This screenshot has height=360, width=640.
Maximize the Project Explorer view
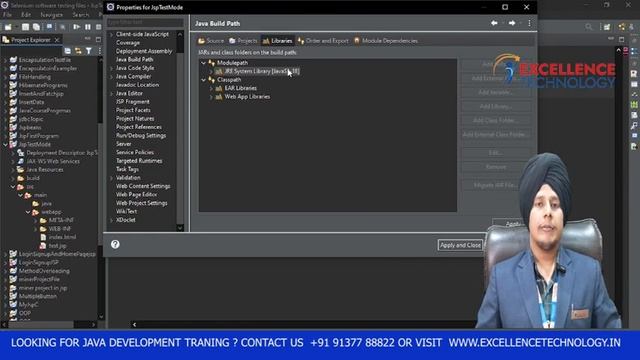pyautogui.click(x=98, y=40)
